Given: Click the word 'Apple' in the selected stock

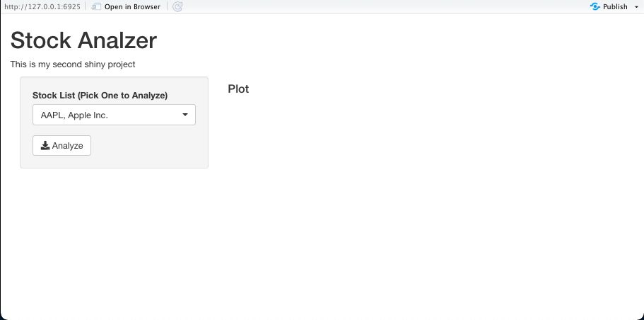Looking at the screenshot, I should pos(79,115).
